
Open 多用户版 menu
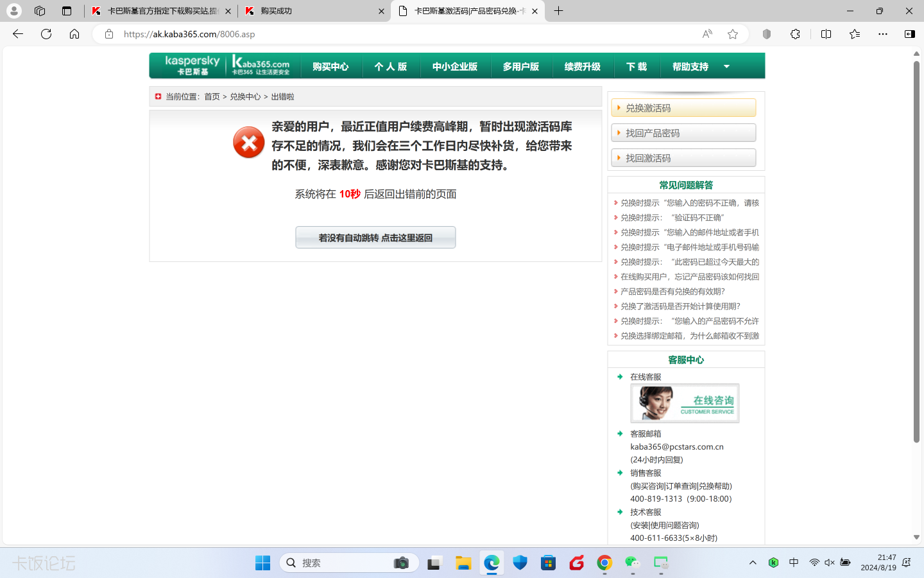click(521, 67)
